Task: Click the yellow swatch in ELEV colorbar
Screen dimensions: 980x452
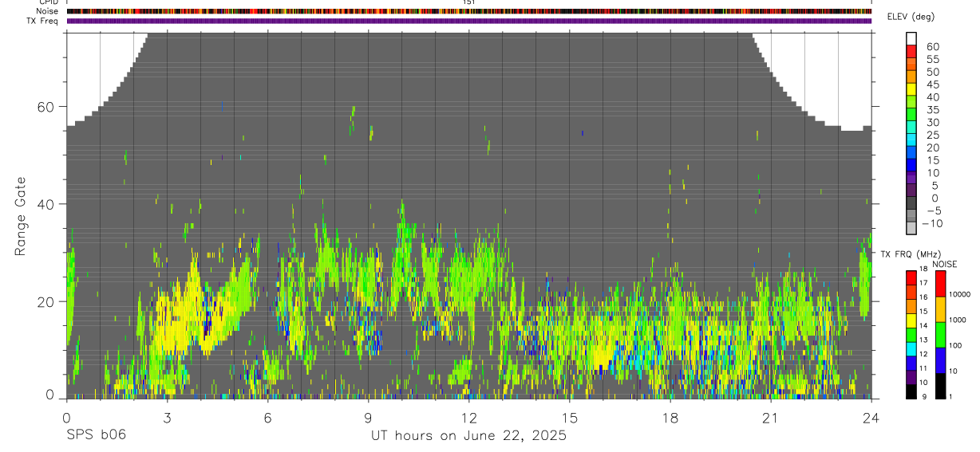Action: click(911, 89)
